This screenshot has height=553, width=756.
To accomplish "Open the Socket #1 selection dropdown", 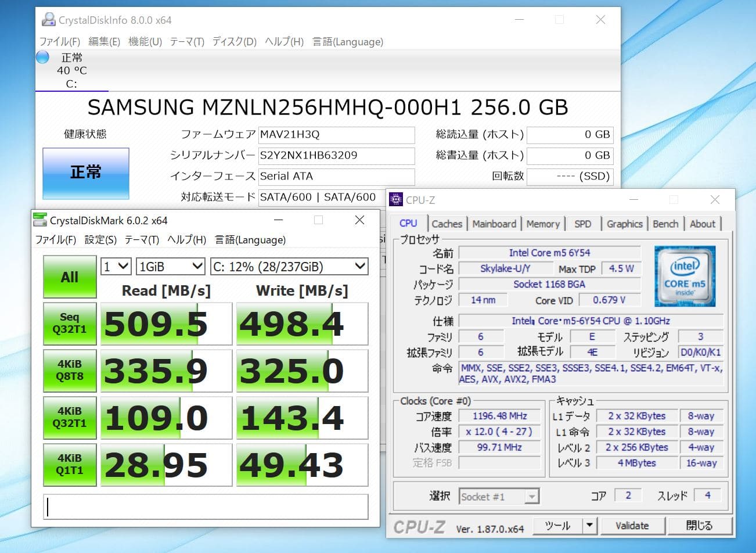I will pos(499,497).
